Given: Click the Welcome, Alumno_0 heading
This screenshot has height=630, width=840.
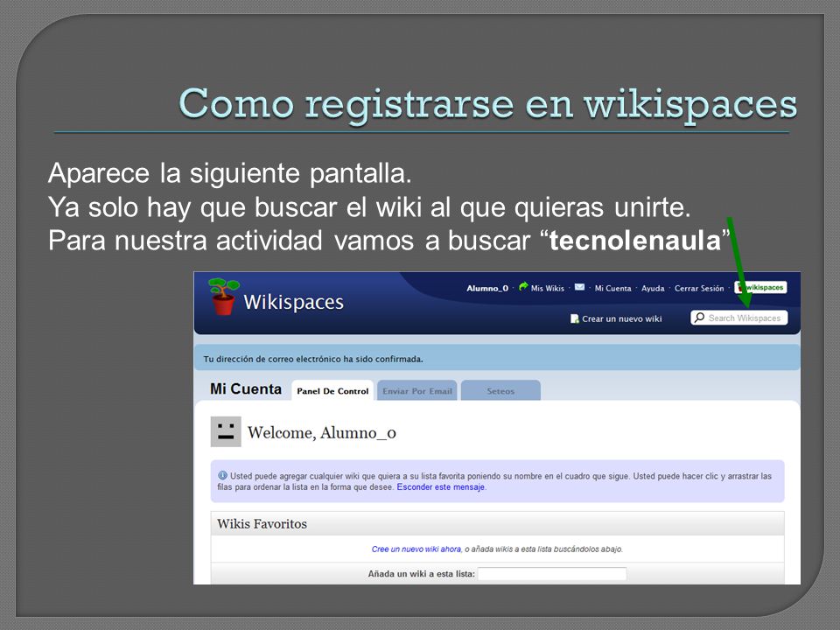Looking at the screenshot, I should coord(322,432).
